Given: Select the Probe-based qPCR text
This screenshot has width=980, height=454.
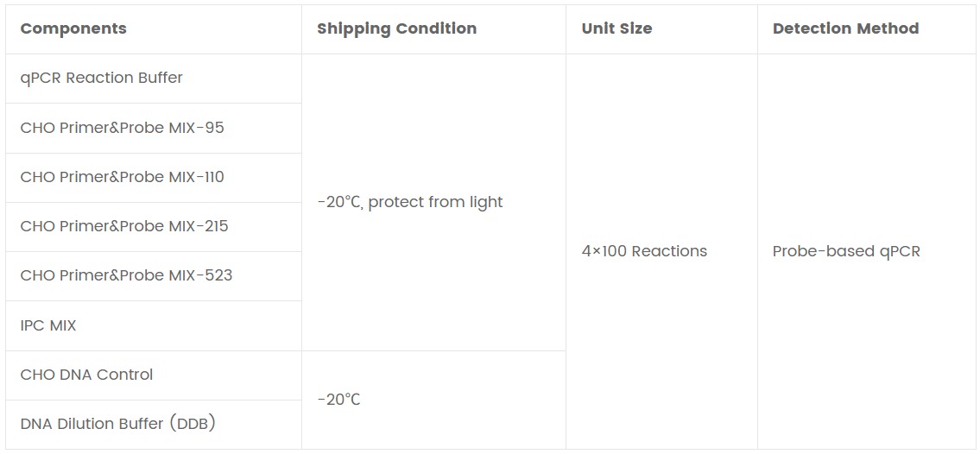Looking at the screenshot, I should point(846,252).
